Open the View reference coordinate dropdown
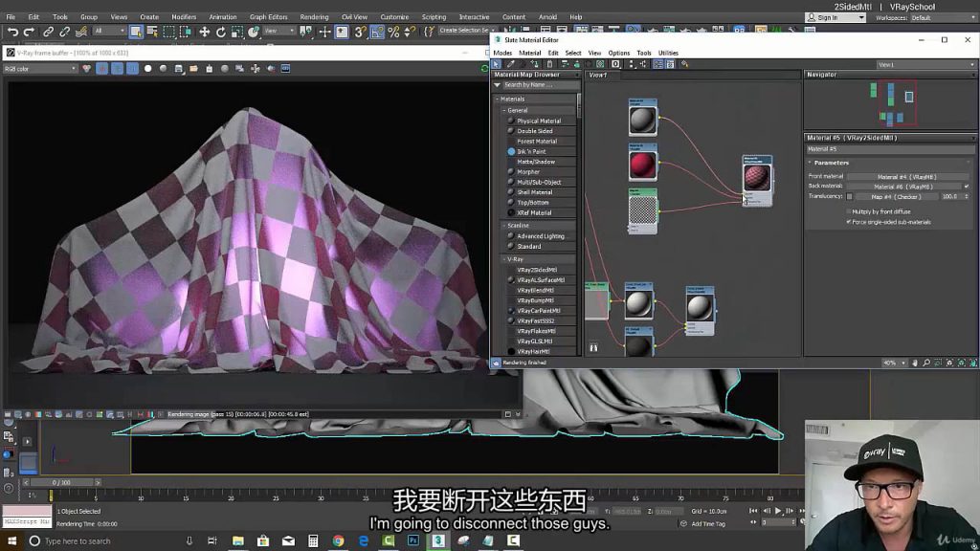 click(278, 31)
